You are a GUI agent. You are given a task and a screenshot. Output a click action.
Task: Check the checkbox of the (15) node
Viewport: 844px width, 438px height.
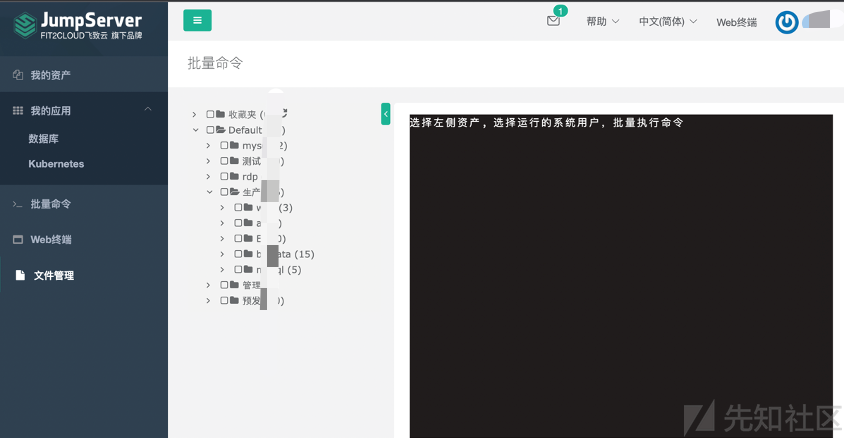click(238, 253)
